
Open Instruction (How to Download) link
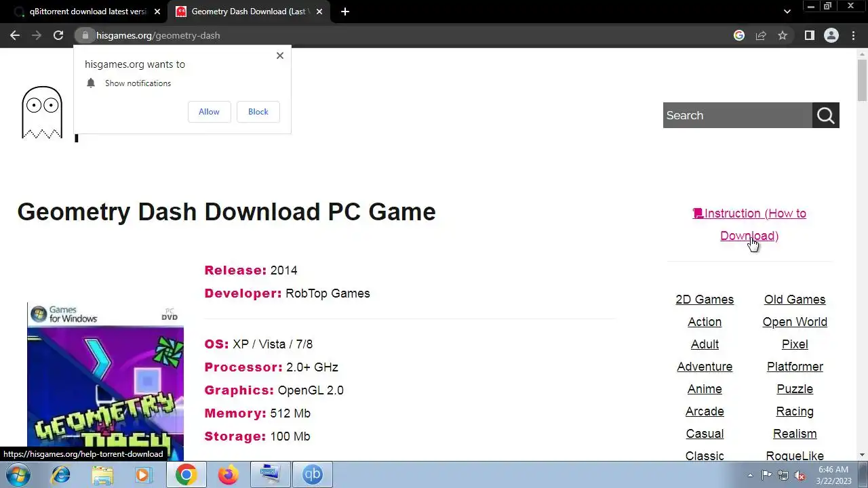pyautogui.click(x=749, y=224)
